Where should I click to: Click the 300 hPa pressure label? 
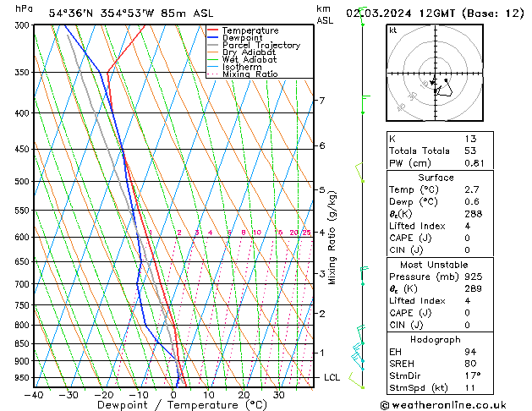tap(22, 25)
